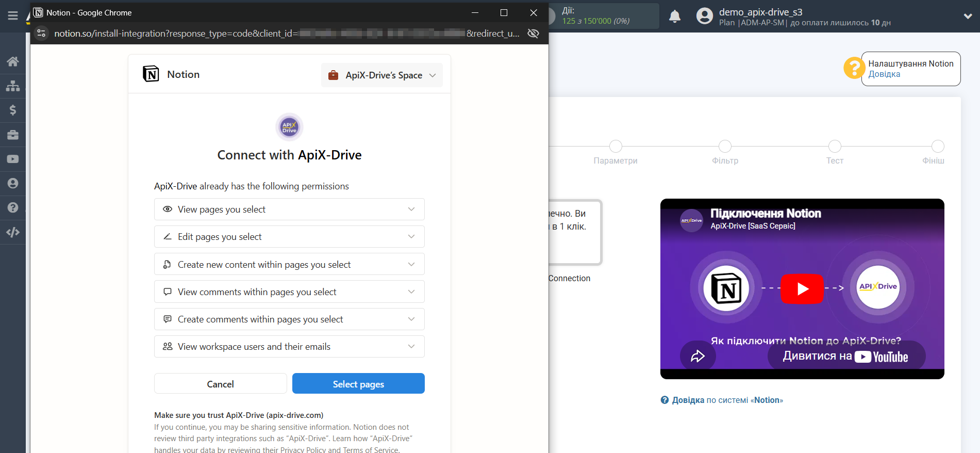
Task: Open the hamburger menu in ApiX-Drive
Action: tap(13, 16)
